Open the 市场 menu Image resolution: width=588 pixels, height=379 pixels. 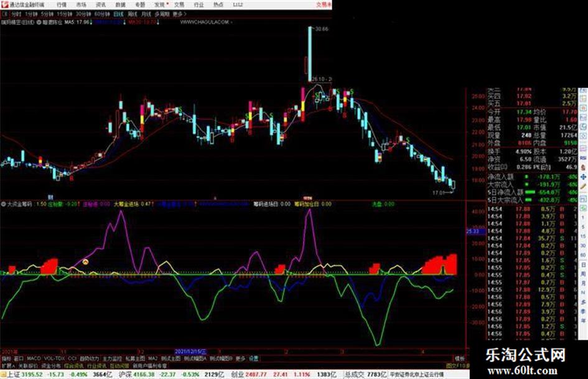pyautogui.click(x=82, y=5)
